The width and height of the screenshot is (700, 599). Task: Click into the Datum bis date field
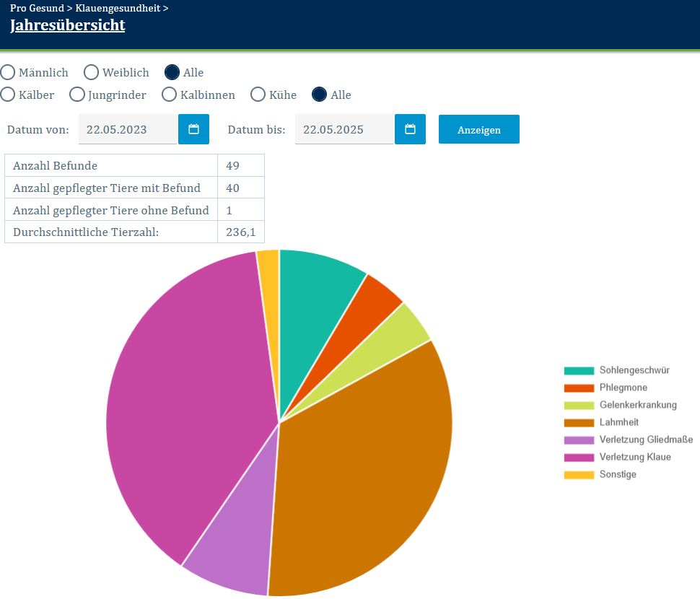pyautogui.click(x=344, y=130)
